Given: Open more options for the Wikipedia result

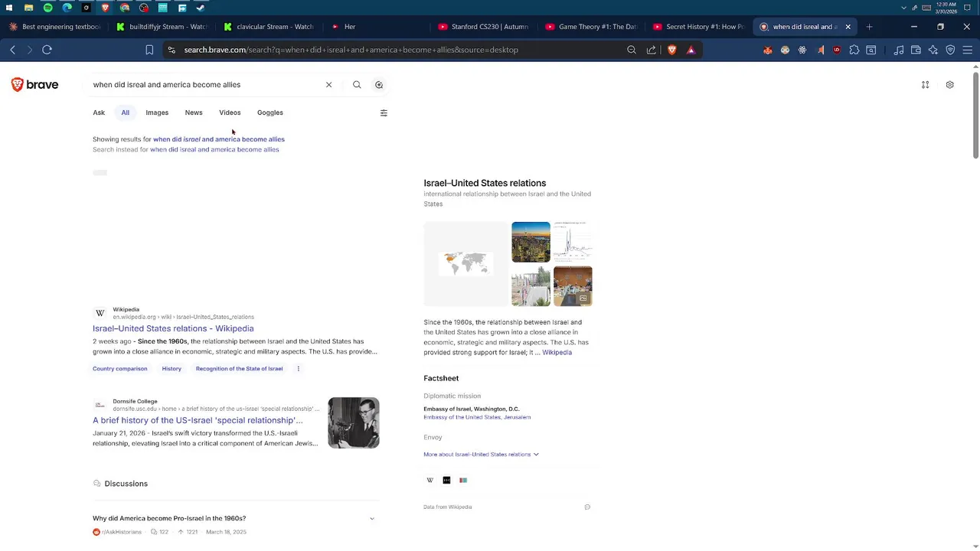Looking at the screenshot, I should 299,369.
